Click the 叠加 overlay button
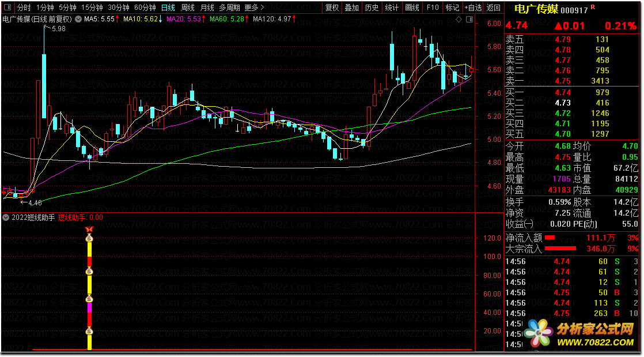Viewport: 644px width, 357px height. (x=351, y=7)
